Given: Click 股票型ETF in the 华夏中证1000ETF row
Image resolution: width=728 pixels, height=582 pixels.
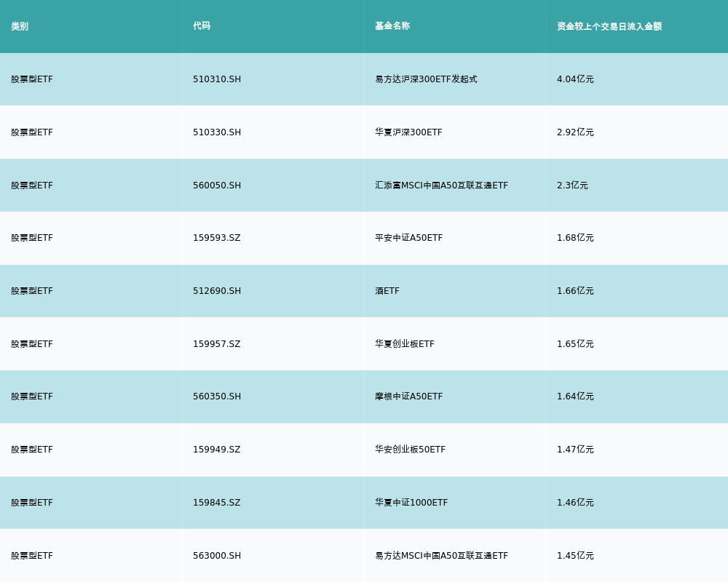Looking at the screenshot, I should 32,503.
